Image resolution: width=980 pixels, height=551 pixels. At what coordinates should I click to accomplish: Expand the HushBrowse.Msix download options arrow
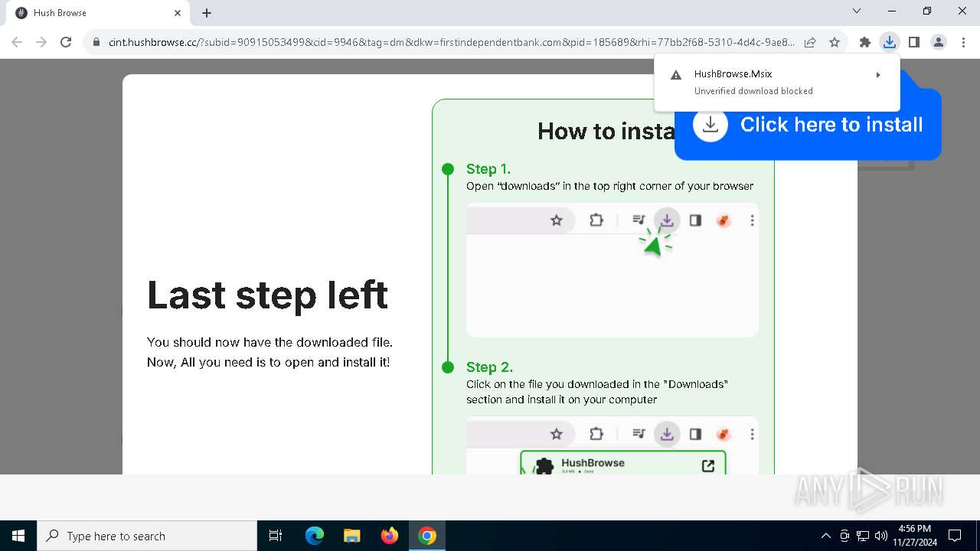coord(878,74)
